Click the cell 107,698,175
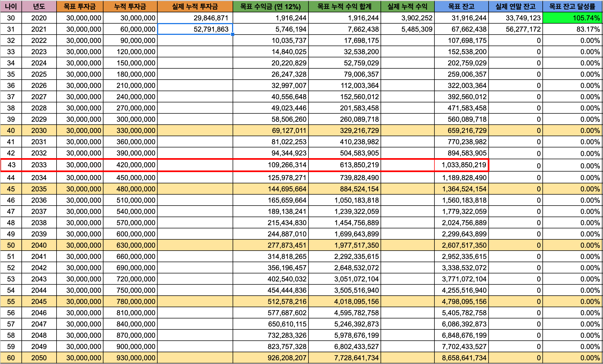The width and height of the screenshot is (603, 364). click(x=461, y=40)
